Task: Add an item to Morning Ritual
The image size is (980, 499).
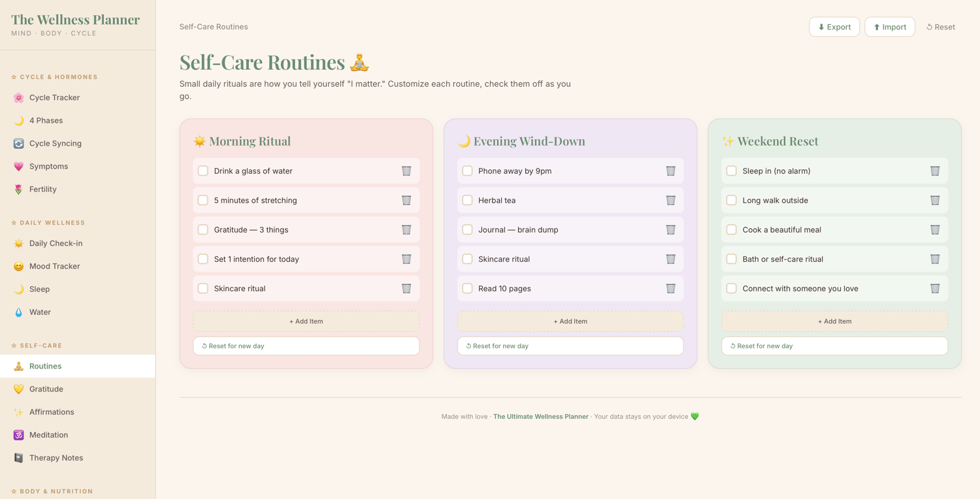Action: coord(306,321)
